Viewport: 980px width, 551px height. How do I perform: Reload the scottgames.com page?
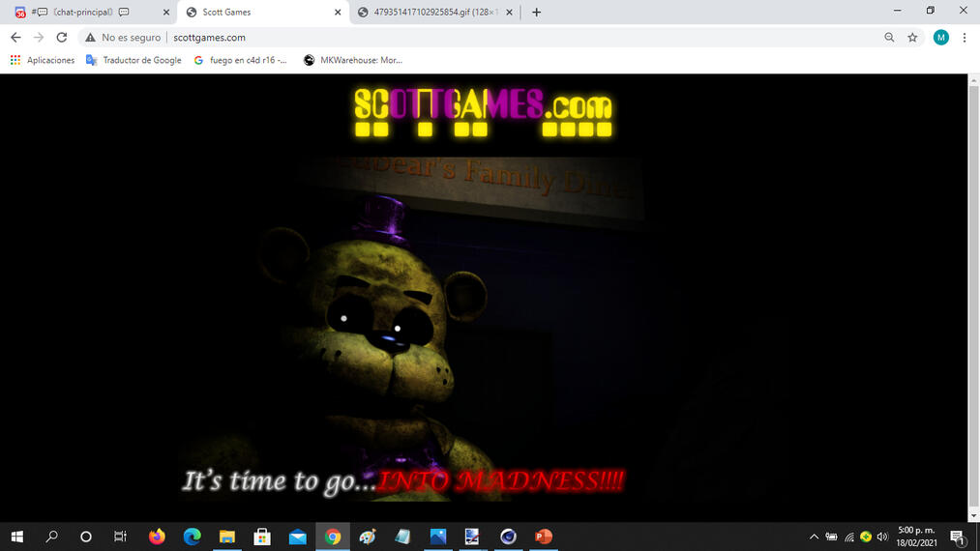pos(61,38)
